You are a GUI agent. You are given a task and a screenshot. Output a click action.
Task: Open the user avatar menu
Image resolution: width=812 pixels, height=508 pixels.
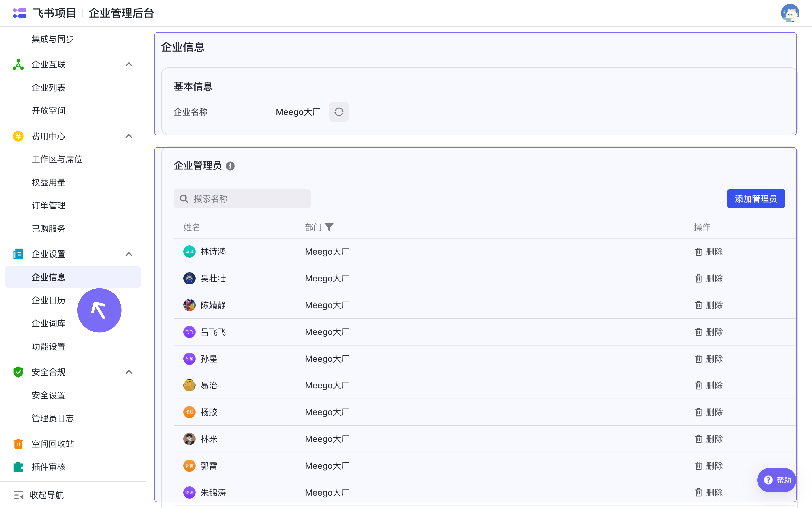pyautogui.click(x=790, y=13)
